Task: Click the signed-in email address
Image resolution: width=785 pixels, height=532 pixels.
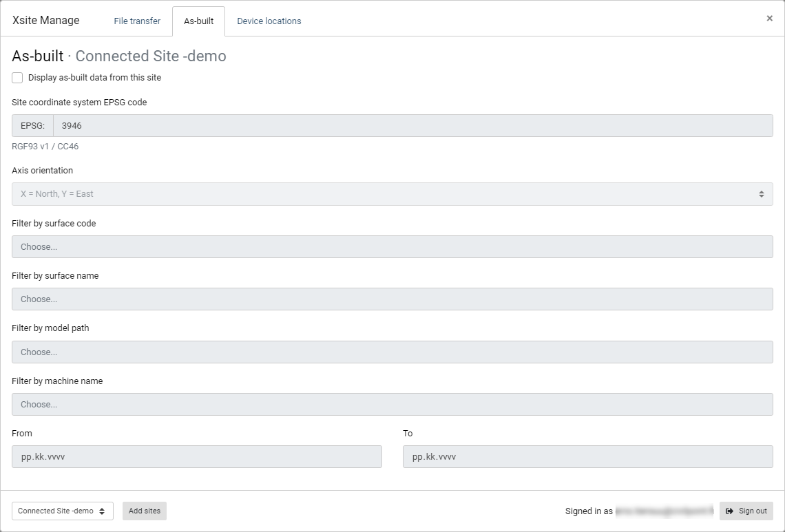Action: click(x=663, y=511)
